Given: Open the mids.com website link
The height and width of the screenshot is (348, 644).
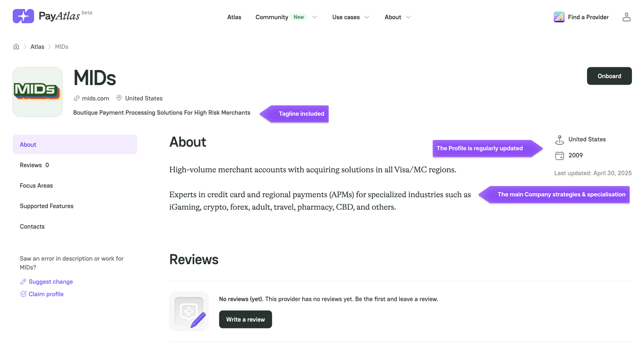Looking at the screenshot, I should pyautogui.click(x=95, y=98).
